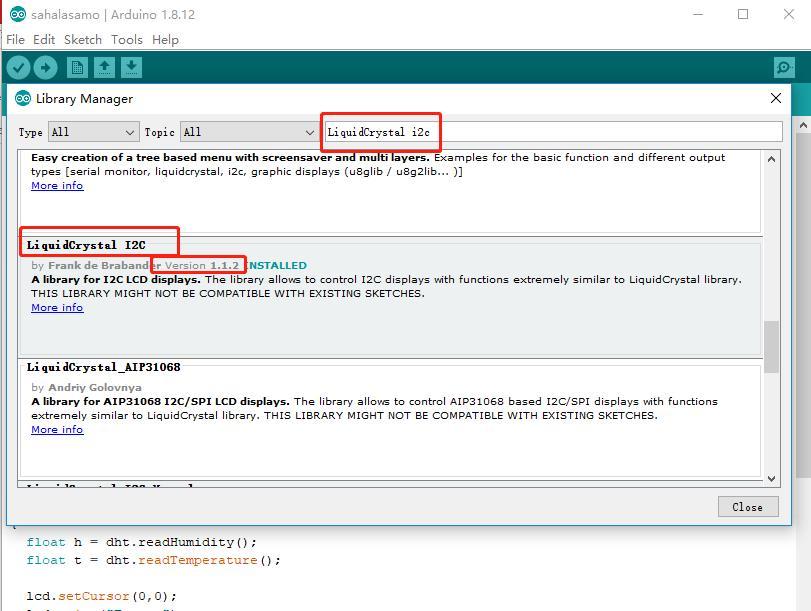Click author name Andriy Golovnya
811x611 pixels.
point(95,388)
